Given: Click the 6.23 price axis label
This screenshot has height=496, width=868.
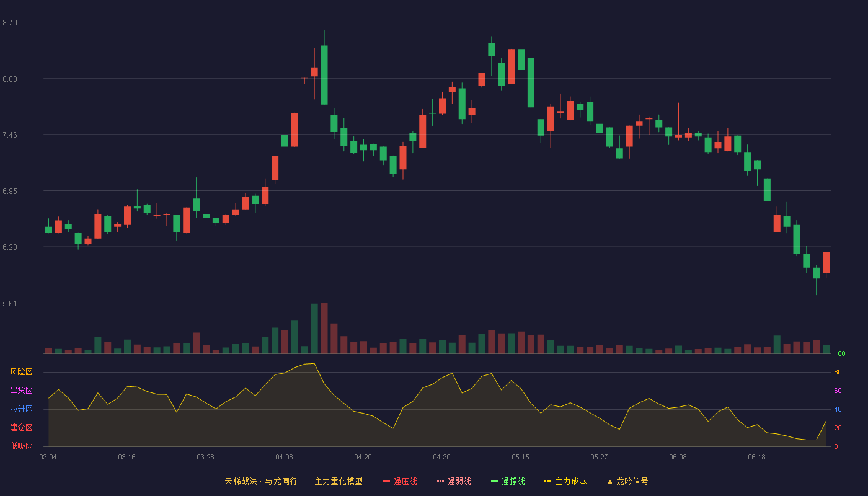Looking at the screenshot, I should (10, 247).
